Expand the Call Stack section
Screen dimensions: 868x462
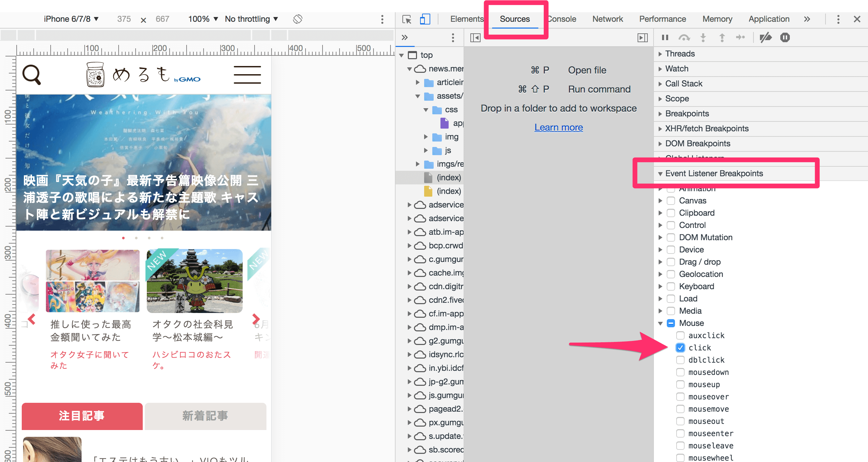coord(683,84)
